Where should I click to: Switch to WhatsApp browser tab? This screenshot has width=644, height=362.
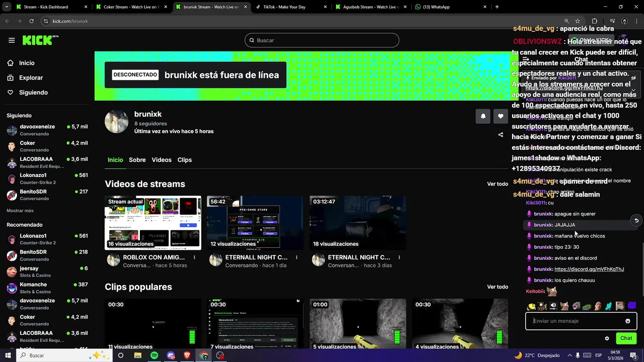point(450,7)
